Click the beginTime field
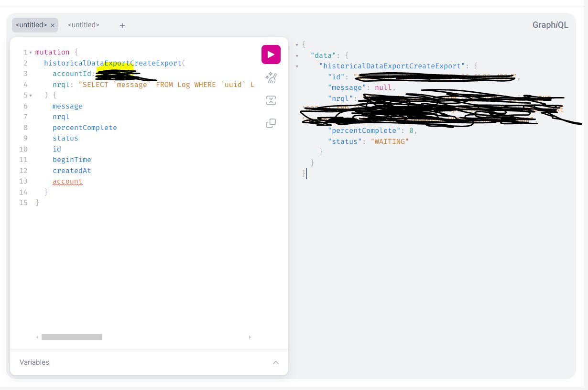 point(72,160)
